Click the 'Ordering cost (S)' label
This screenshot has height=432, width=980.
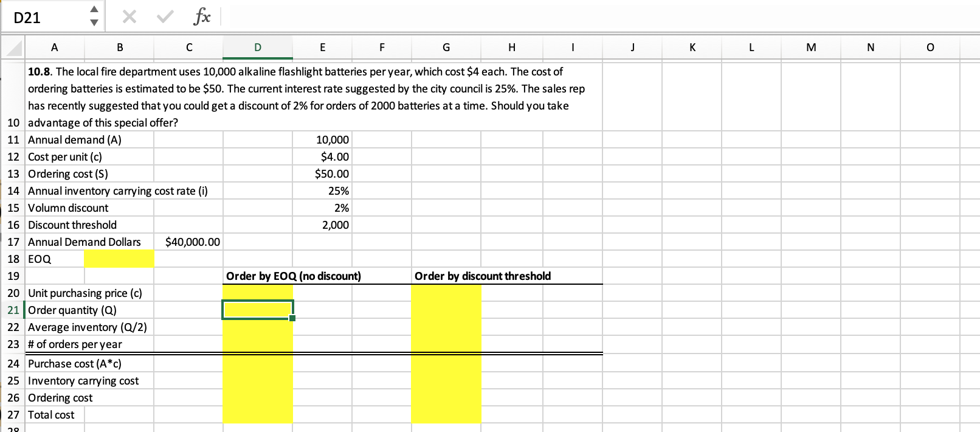tap(68, 174)
